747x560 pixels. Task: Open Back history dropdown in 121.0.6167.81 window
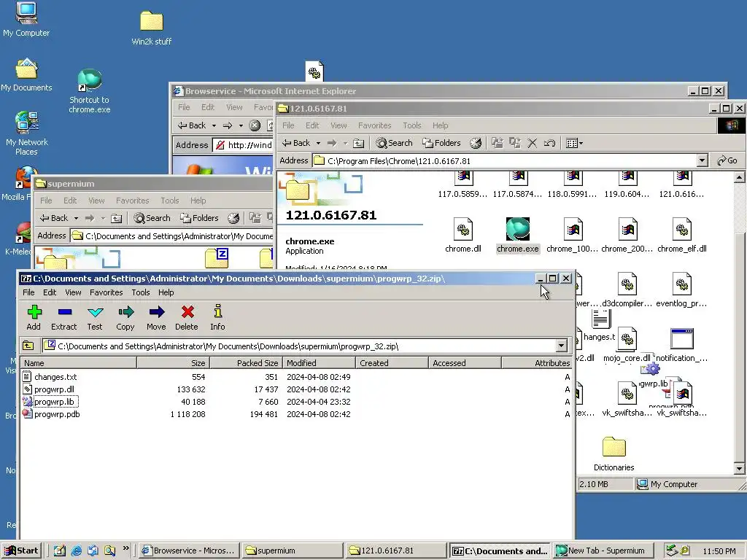click(318, 143)
